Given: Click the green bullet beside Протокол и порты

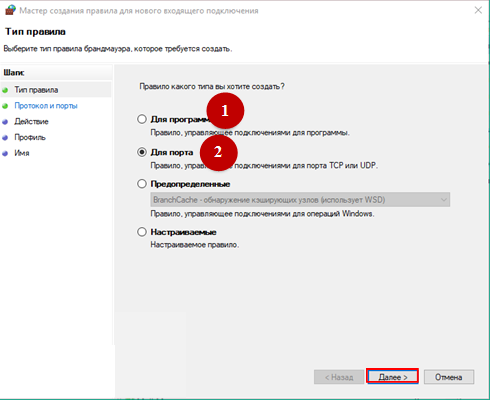Looking at the screenshot, I should tap(5, 106).
